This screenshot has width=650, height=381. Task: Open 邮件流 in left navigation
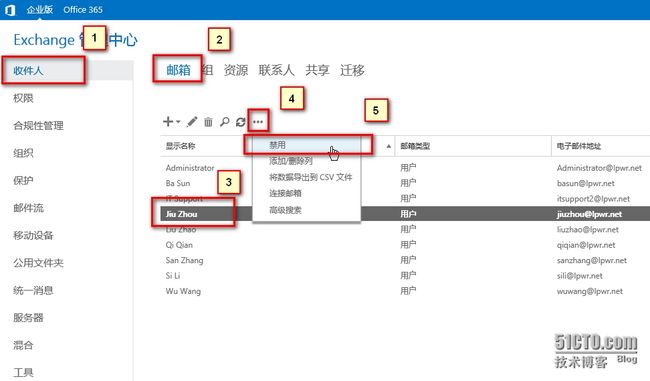tap(28, 208)
